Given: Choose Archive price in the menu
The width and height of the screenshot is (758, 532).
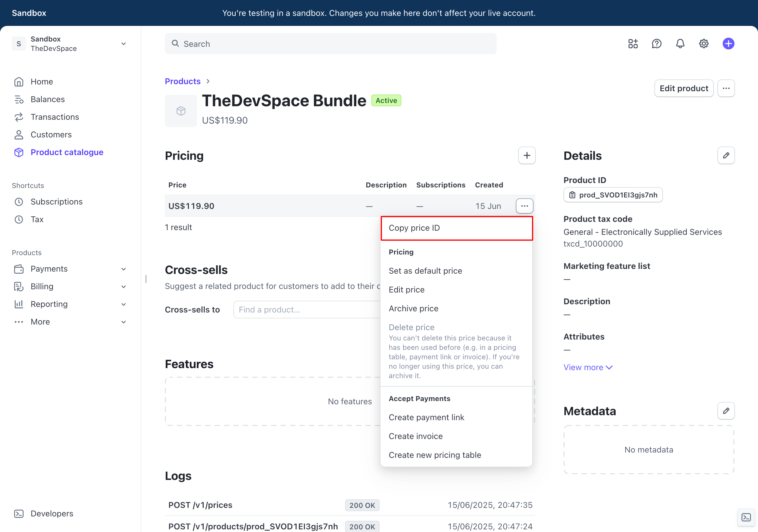Looking at the screenshot, I should click(x=413, y=308).
